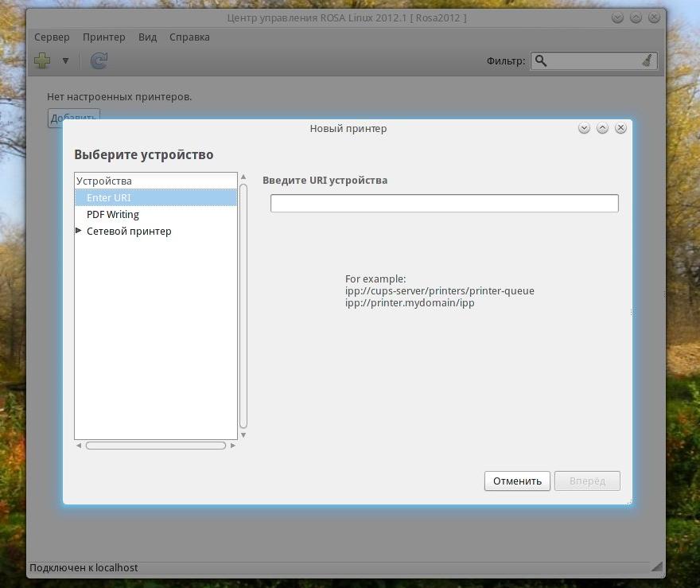Close the Новый принтер dialog
The image size is (700, 588).
point(620,128)
